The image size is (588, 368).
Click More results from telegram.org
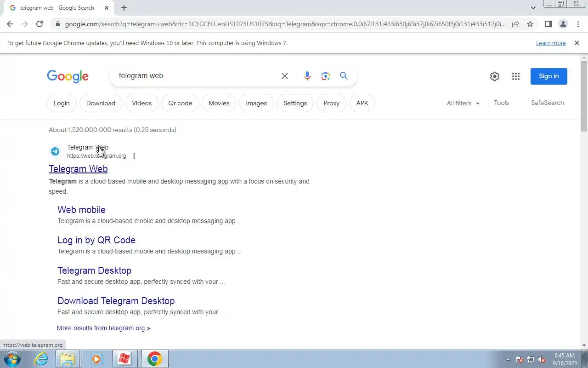[x=103, y=328]
